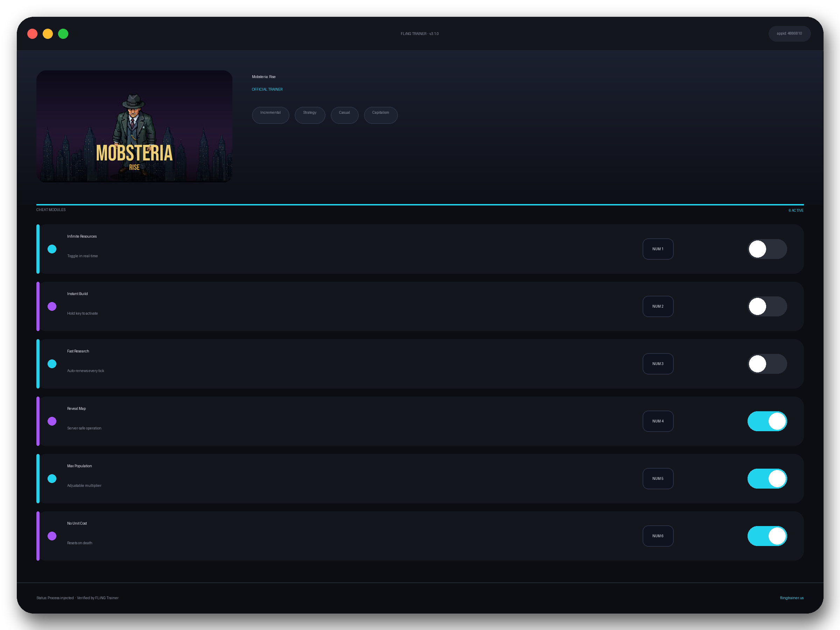Click the cyan dot beside Max Population
The image size is (840, 630).
[x=52, y=478]
